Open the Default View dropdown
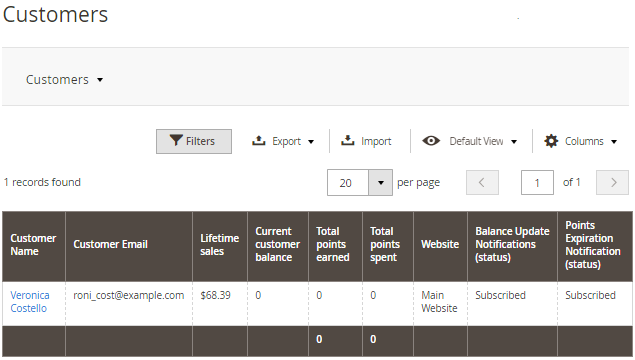This screenshot has width=635, height=360. pos(470,141)
